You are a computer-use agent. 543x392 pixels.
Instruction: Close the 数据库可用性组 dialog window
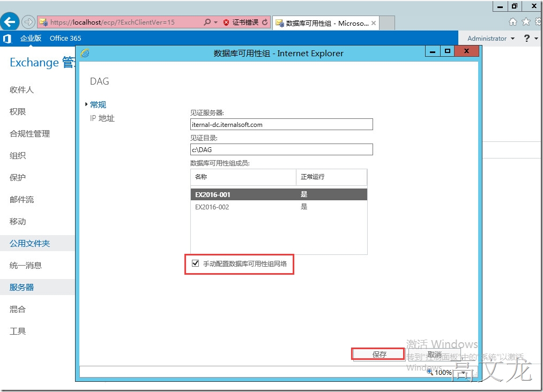466,51
